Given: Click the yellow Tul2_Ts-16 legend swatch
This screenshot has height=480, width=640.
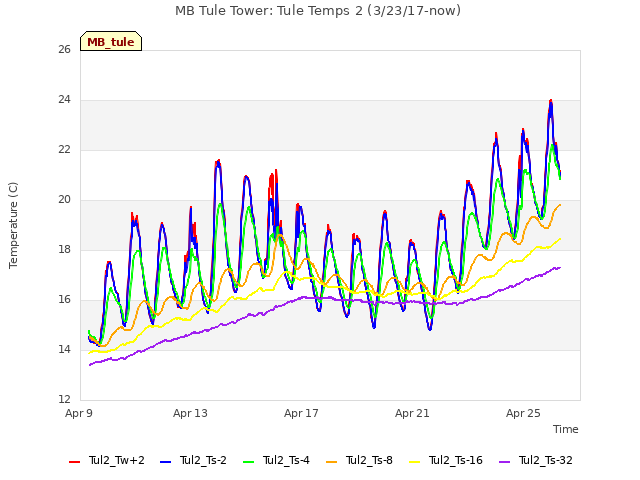Looking at the screenshot, I should pos(414,462).
